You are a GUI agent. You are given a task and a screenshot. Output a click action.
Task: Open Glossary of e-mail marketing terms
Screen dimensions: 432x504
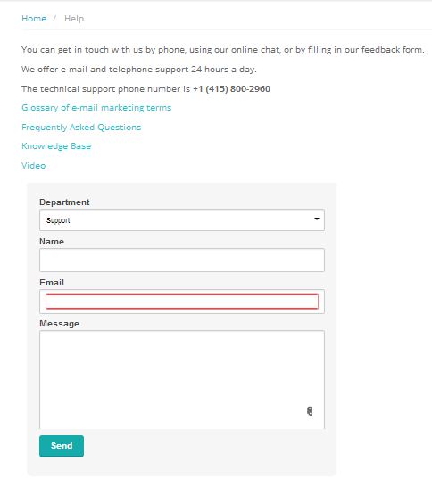[x=96, y=108]
